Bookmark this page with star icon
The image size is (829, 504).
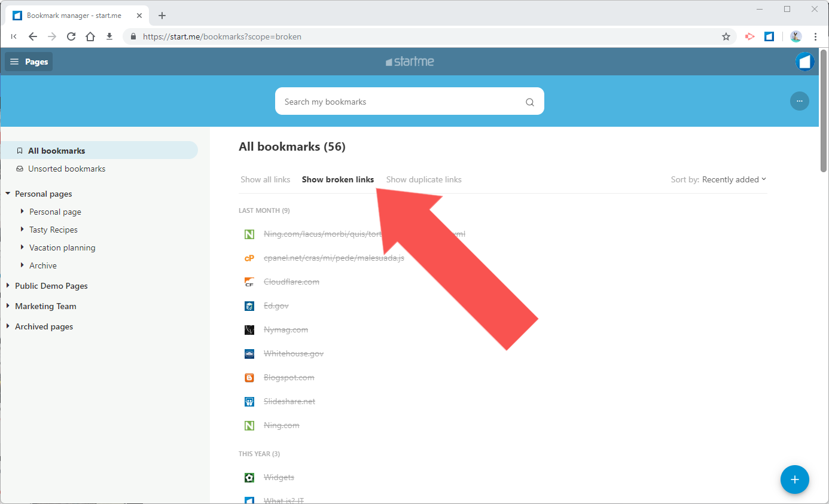pyautogui.click(x=726, y=36)
